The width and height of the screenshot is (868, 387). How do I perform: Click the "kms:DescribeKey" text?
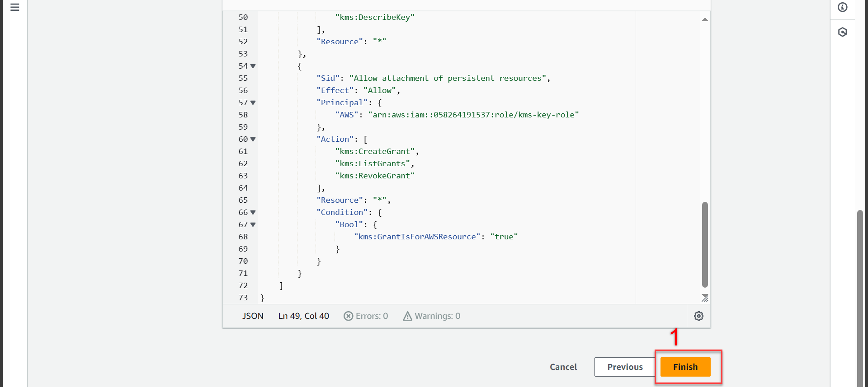(375, 17)
